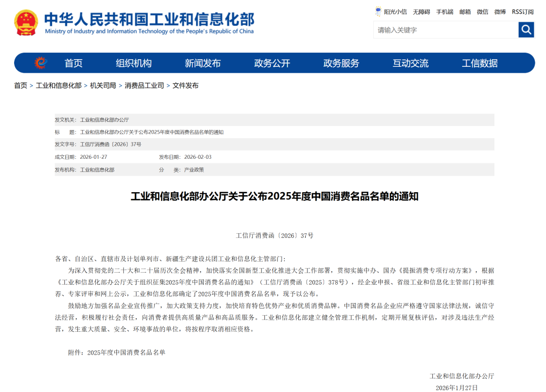Open the 互动交流 menu
This screenshot has height=392, width=546.
410,63
